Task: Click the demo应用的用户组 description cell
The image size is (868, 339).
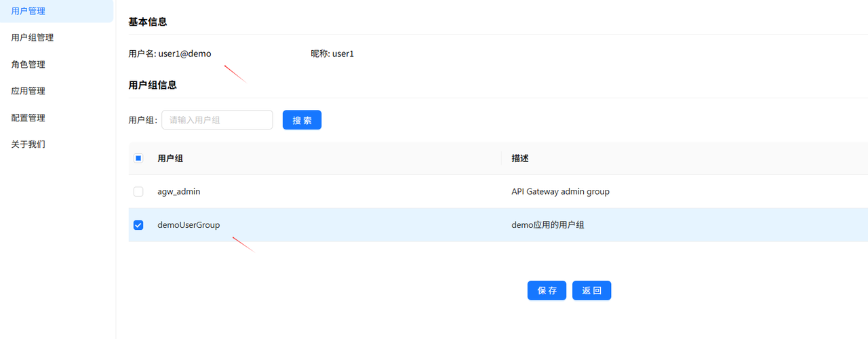Action: click(x=547, y=225)
